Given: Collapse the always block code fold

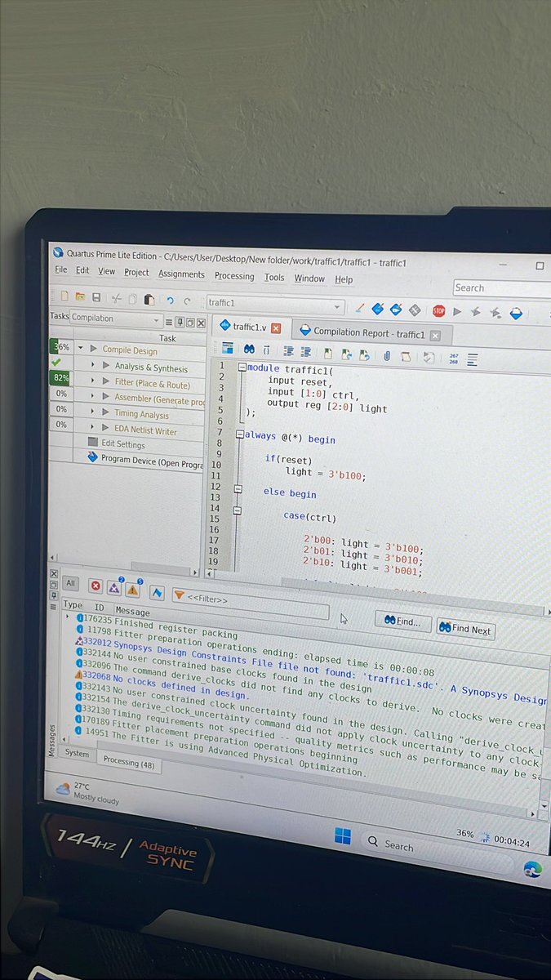Looking at the screenshot, I should click(x=238, y=435).
